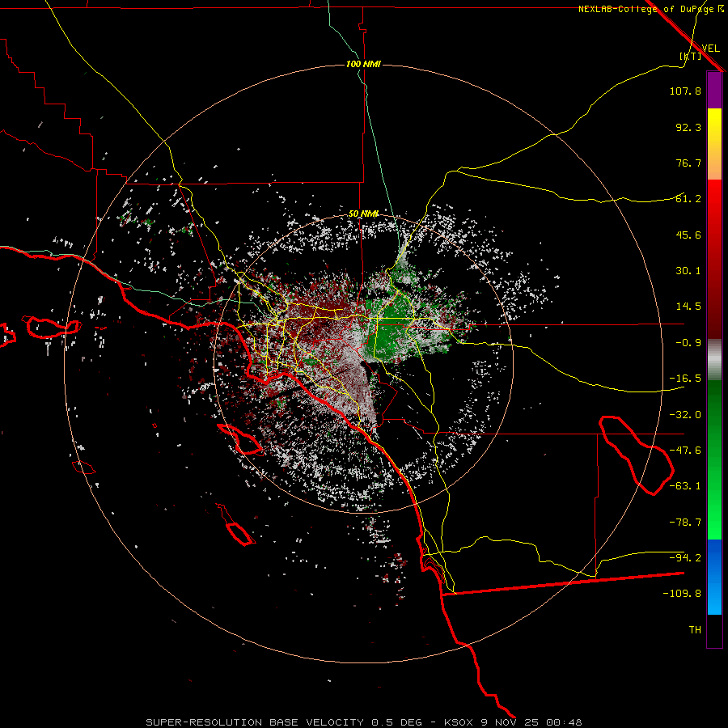The height and width of the screenshot is (728, 728).
Task: Select the 61.2 scale value
Action: (688, 199)
